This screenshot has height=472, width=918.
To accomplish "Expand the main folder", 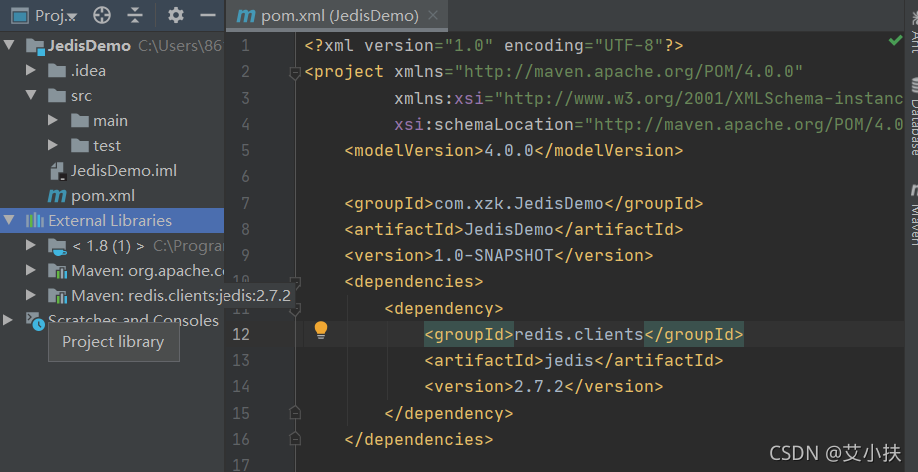I will [x=53, y=121].
